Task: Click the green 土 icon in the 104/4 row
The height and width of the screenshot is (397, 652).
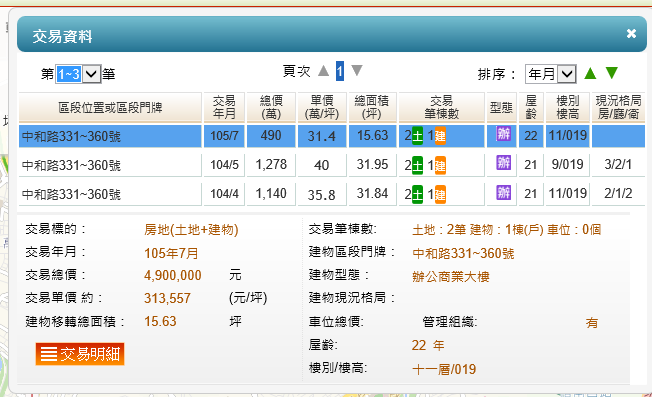Action: pos(417,194)
